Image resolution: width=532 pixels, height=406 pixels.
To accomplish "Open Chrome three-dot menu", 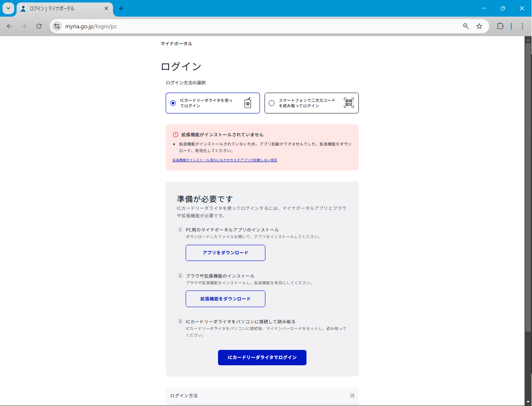I will coord(522,26).
